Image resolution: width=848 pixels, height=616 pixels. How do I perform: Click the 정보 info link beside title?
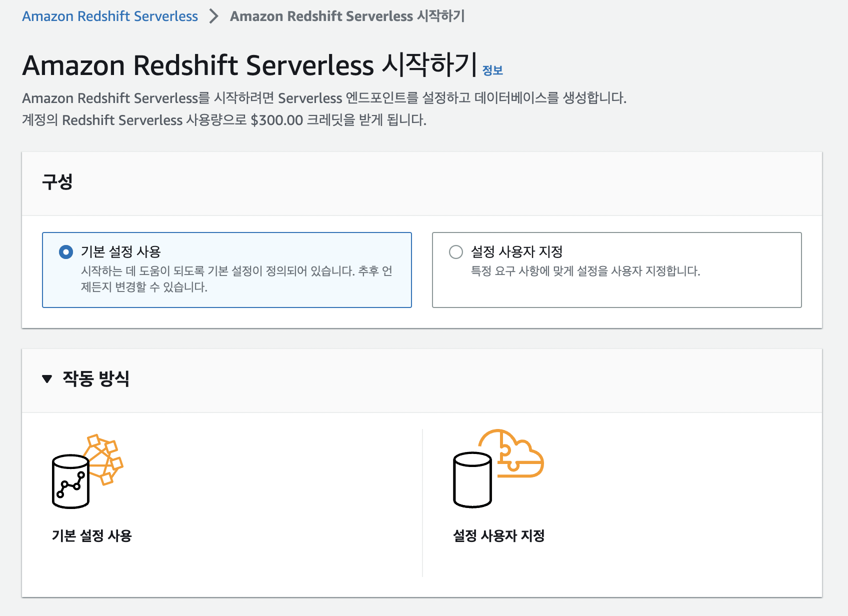click(492, 70)
